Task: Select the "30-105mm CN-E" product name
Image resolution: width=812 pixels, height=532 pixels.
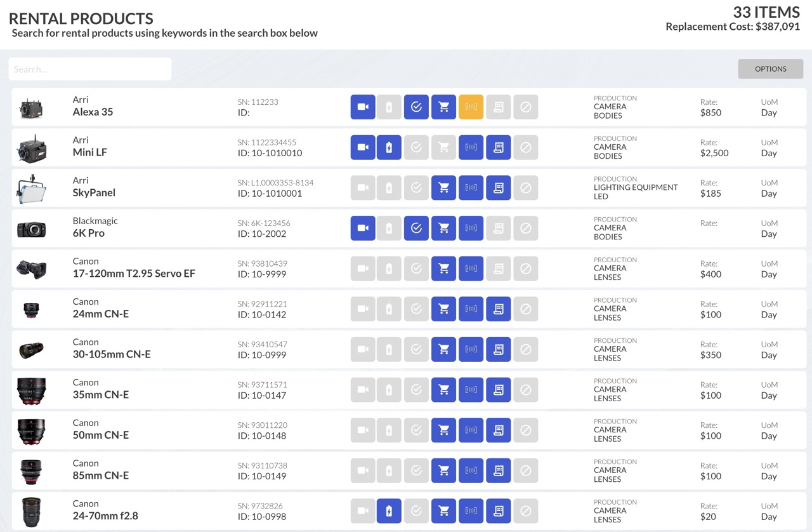Action: click(x=112, y=354)
